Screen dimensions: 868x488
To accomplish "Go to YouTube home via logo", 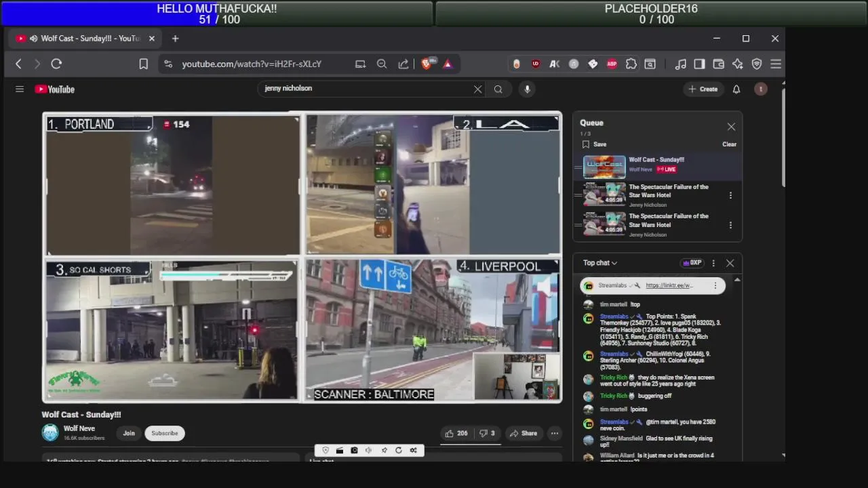I will coord(54,89).
